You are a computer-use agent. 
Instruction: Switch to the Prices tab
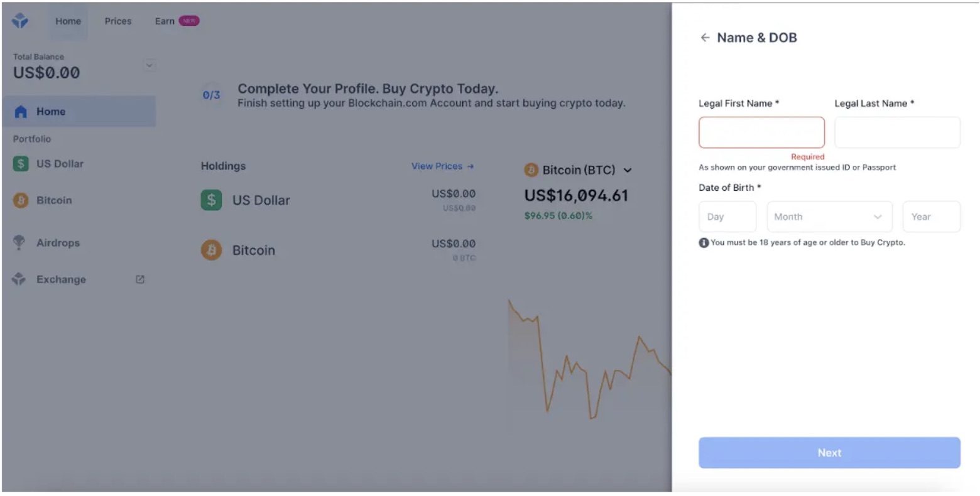point(117,21)
